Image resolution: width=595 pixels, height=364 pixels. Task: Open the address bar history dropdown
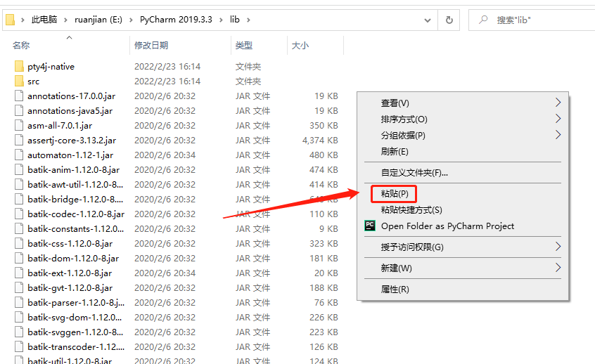click(428, 20)
